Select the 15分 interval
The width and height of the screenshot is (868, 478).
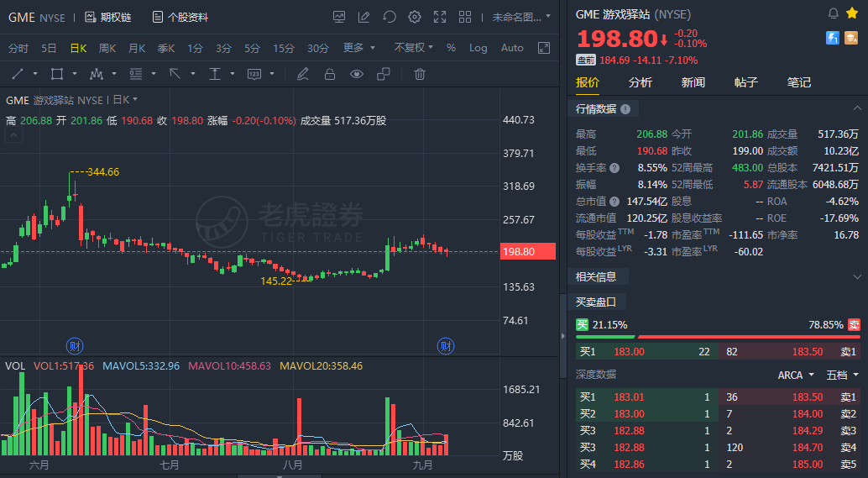[284, 48]
